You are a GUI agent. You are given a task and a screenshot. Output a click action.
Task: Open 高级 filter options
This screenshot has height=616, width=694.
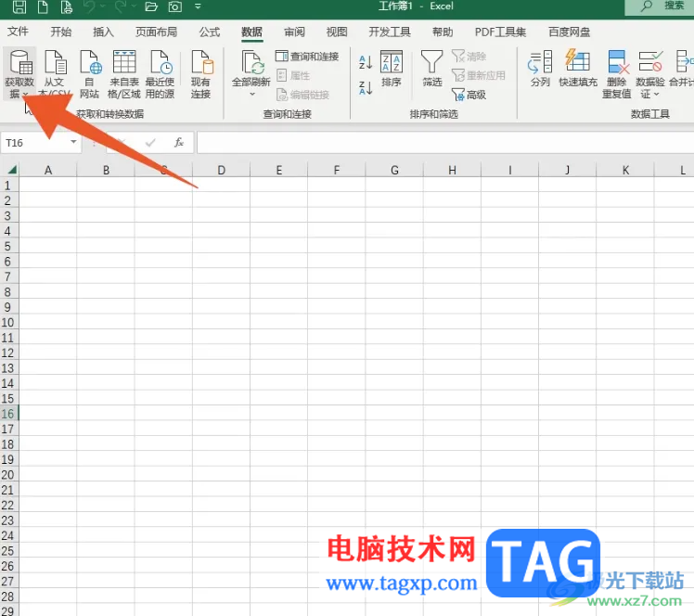(x=469, y=95)
